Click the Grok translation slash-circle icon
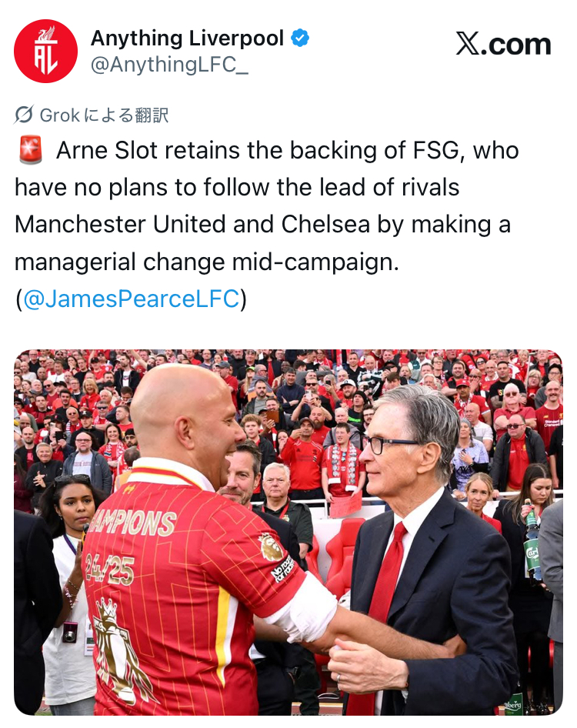Screen dimensions: 577x728 click(24, 115)
